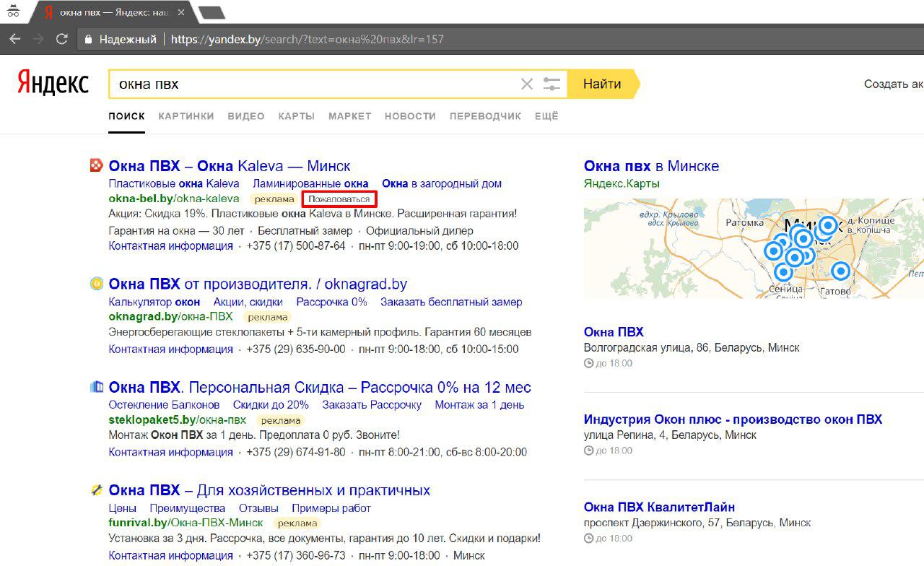Image resolution: width=924 pixels, height=566 pixels.
Task: Open sitelink 'Преимущества'
Action: click(187, 508)
